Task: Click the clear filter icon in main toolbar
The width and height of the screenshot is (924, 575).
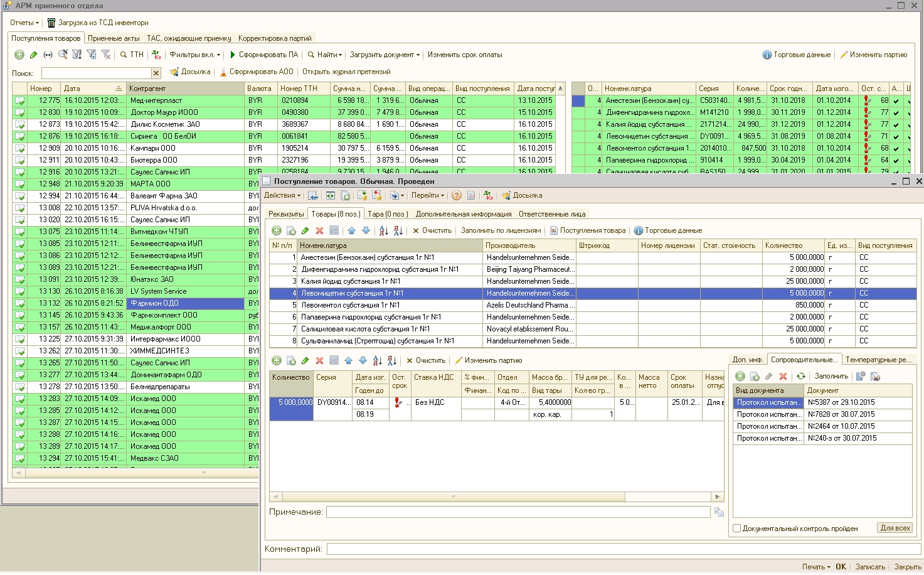Action: 106,55
